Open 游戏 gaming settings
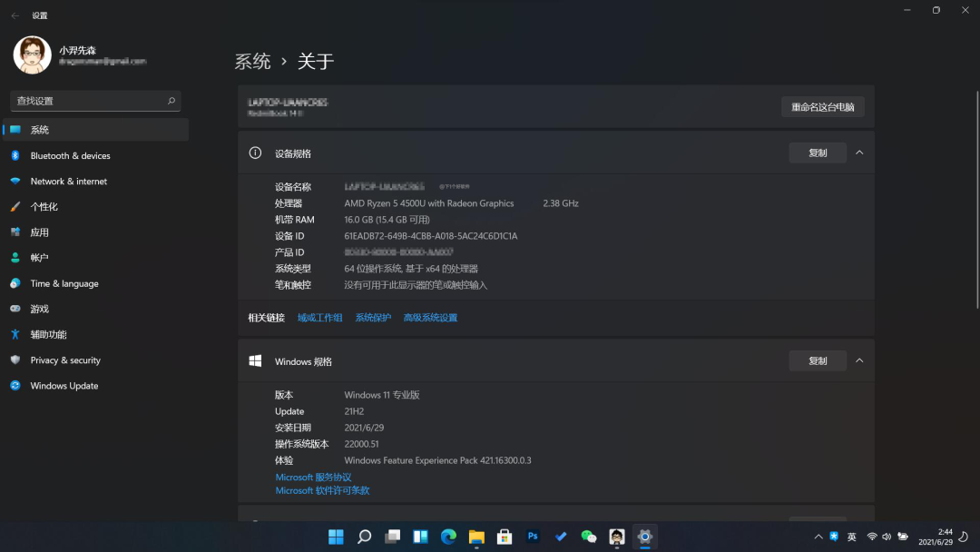The image size is (980, 552). pyautogui.click(x=95, y=309)
